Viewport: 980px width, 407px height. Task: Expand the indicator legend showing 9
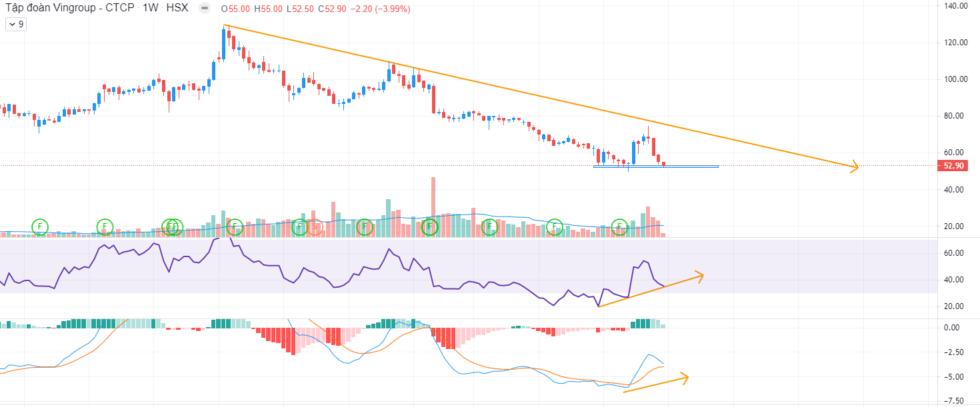coord(15,25)
